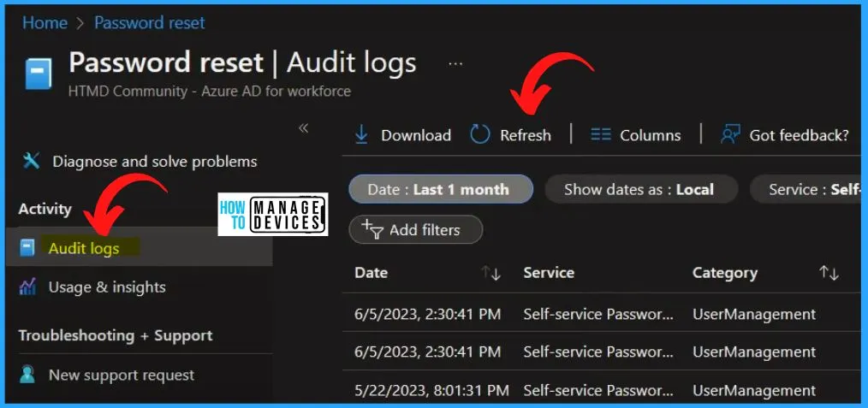Go to Home breadcrumb link
Viewport: 868px width, 408px height.
(x=45, y=22)
